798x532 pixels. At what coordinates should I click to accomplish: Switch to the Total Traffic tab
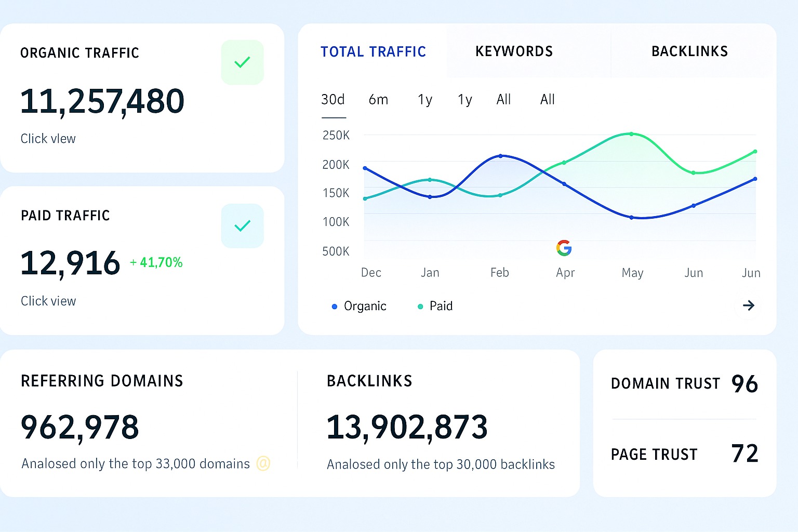[x=373, y=52]
